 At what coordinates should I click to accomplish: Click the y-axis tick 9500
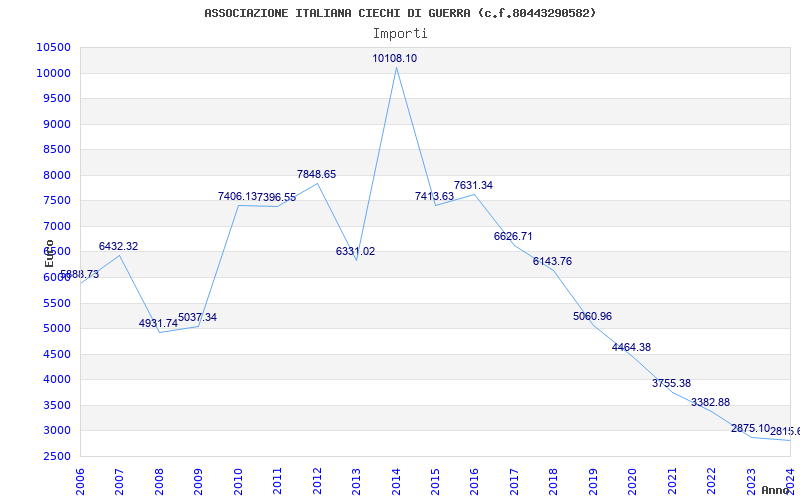[x=56, y=98]
